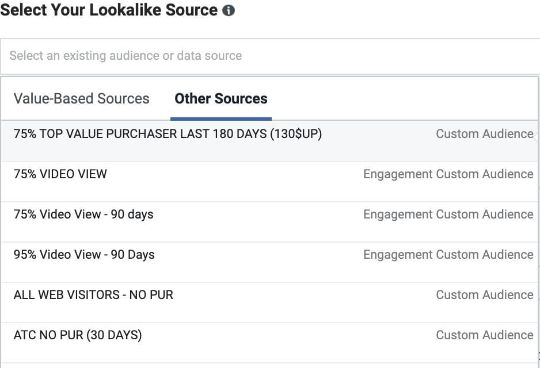Choose ALL WEB VISITORS - NO PUR audience
This screenshot has height=368, width=540.
[269, 303]
